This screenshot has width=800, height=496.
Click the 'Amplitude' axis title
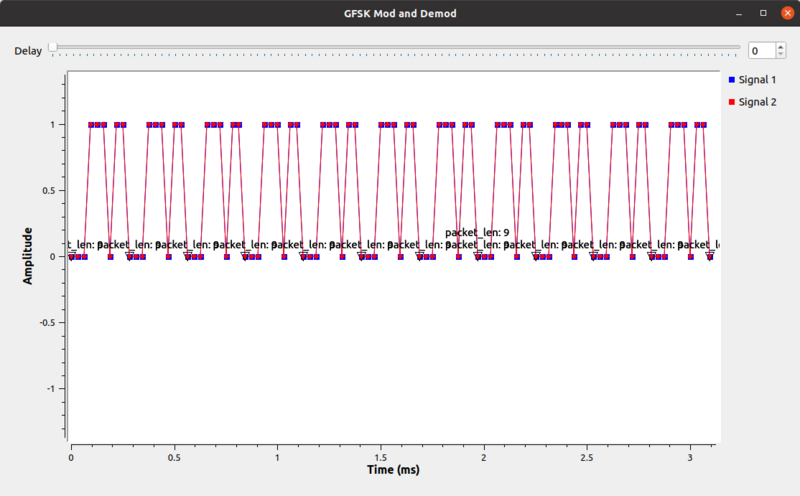(x=28, y=256)
